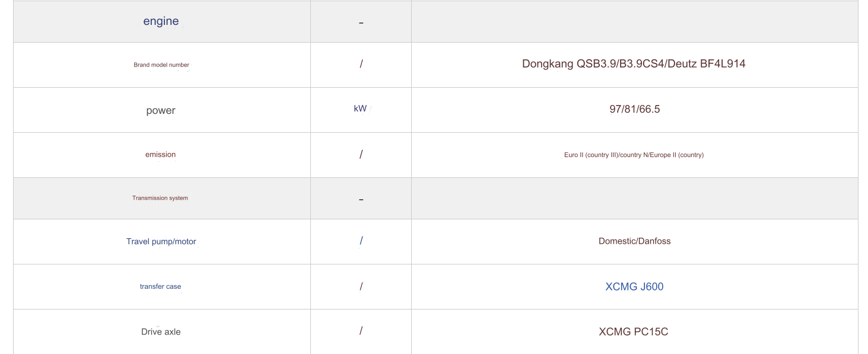This screenshot has width=868, height=354.
Task: Select the Euro II emission value text
Action: point(634,155)
